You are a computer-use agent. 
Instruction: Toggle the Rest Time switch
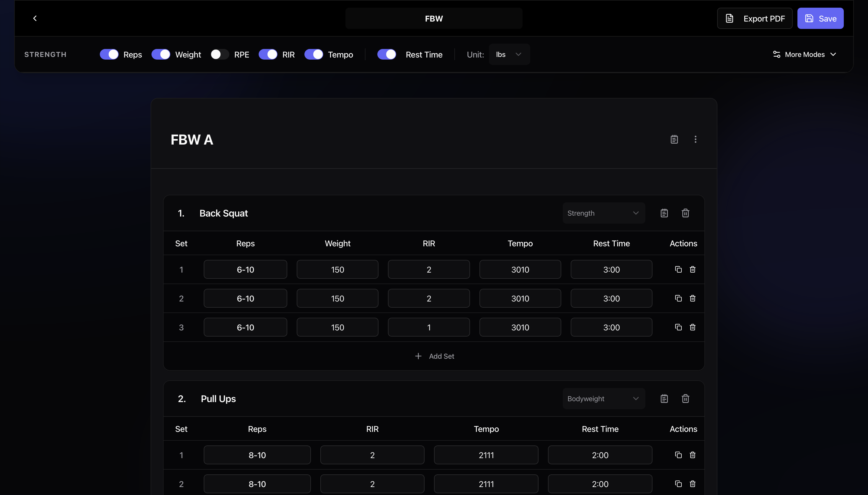[386, 54]
